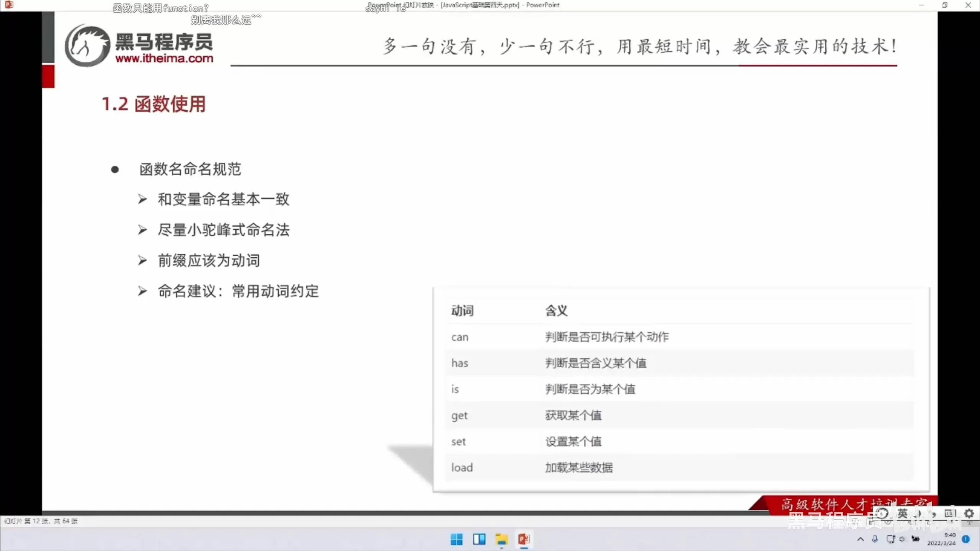
Task: Click the PowerPoint taskbar icon
Action: tap(524, 539)
